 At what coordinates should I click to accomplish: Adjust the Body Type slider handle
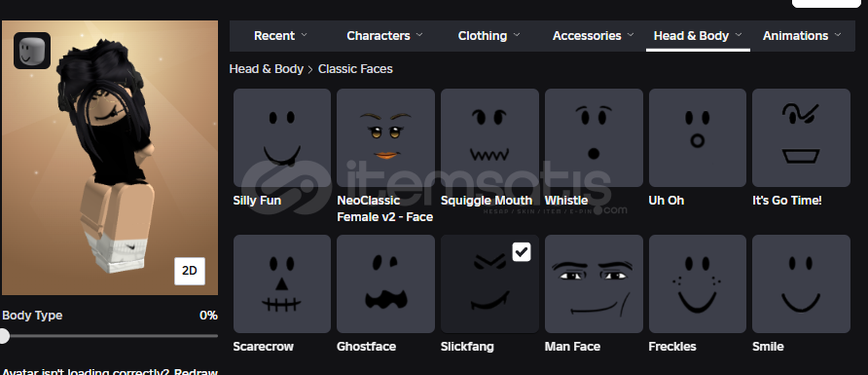tap(4, 336)
